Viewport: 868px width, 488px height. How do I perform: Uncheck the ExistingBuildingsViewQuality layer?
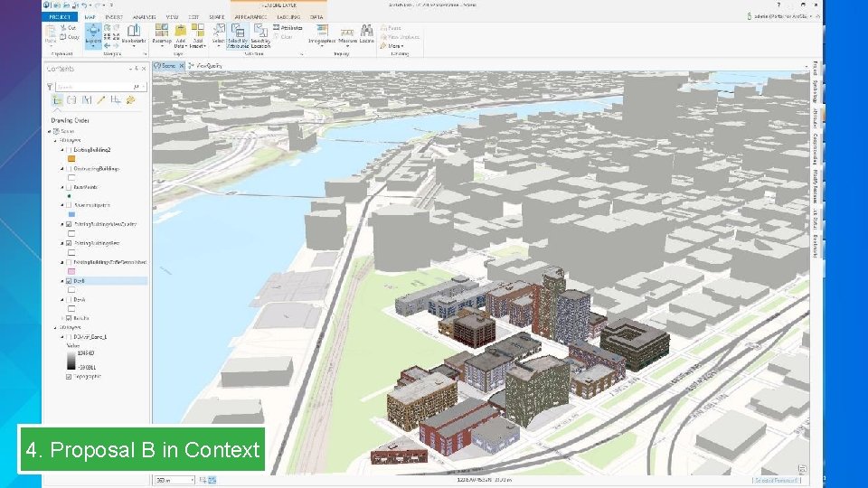click(69, 225)
